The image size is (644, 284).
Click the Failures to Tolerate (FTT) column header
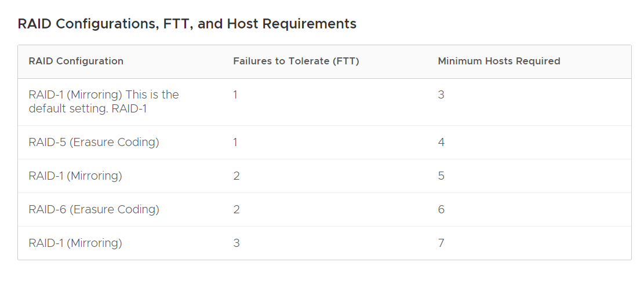pos(296,61)
